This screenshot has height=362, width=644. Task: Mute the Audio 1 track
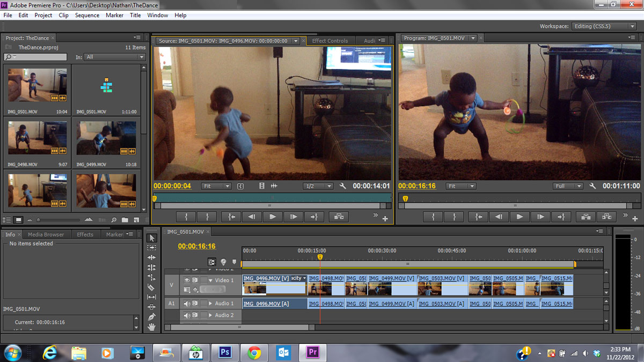click(187, 303)
